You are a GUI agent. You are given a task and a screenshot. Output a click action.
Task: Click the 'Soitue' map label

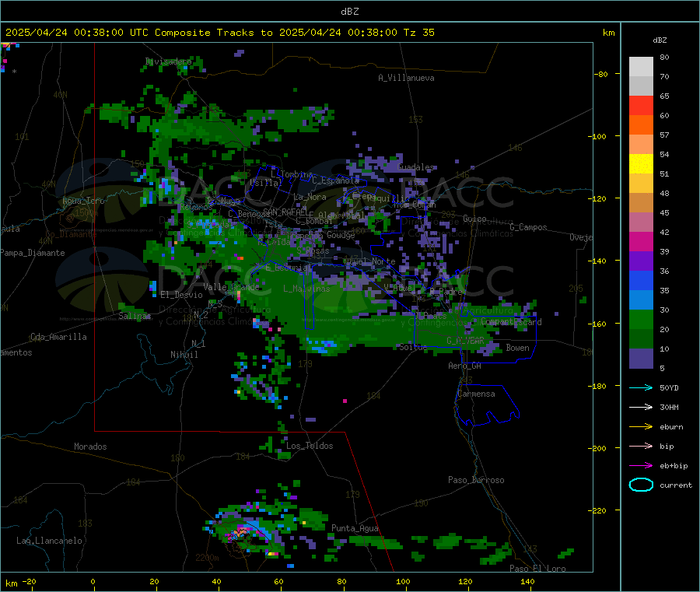[413, 347]
